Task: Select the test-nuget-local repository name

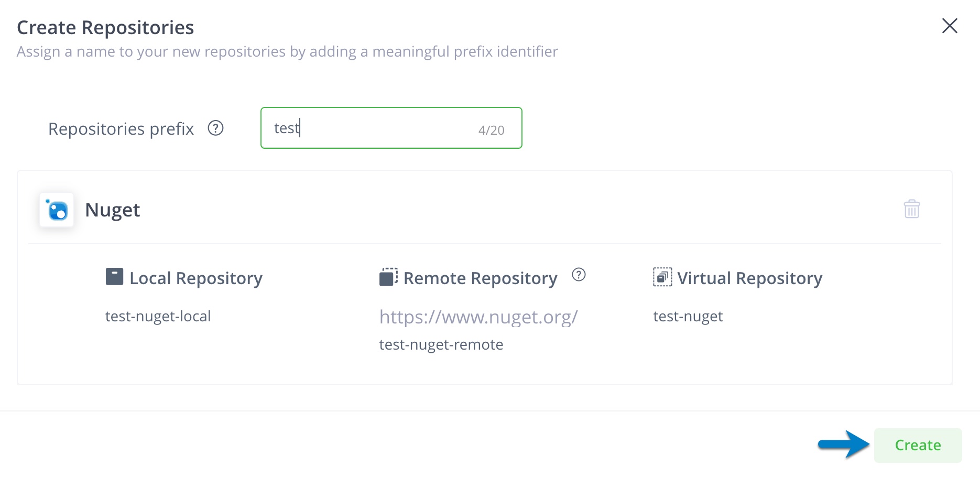Action: [158, 316]
